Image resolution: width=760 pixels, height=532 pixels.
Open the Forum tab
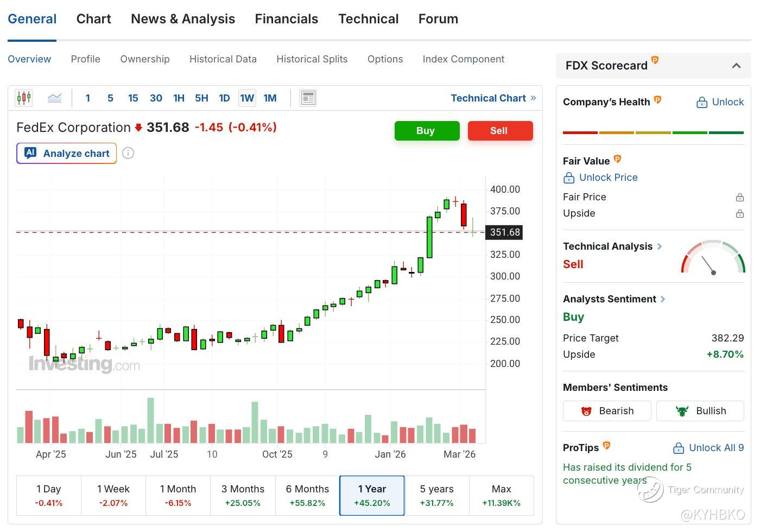pos(438,19)
